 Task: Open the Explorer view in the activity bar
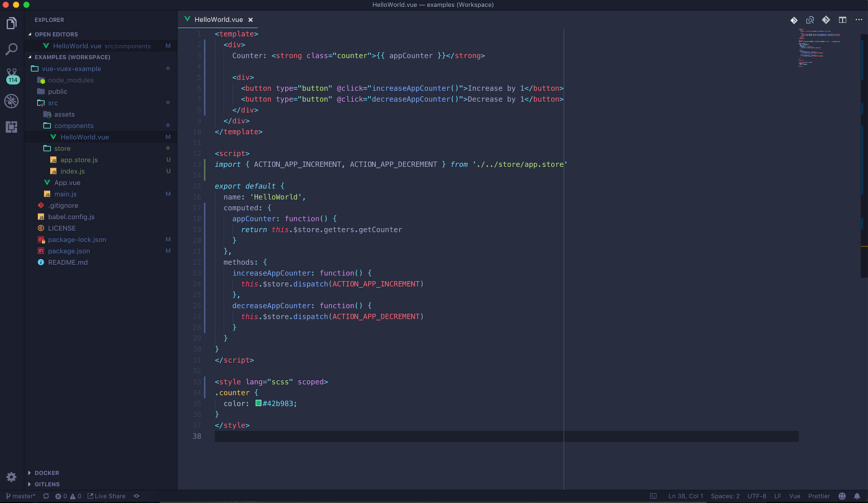coord(11,23)
